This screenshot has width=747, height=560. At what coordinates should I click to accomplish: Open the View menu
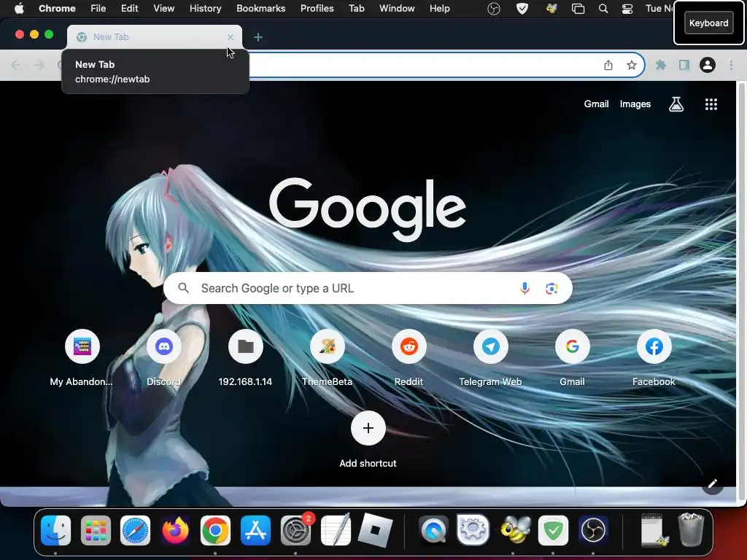coord(163,8)
